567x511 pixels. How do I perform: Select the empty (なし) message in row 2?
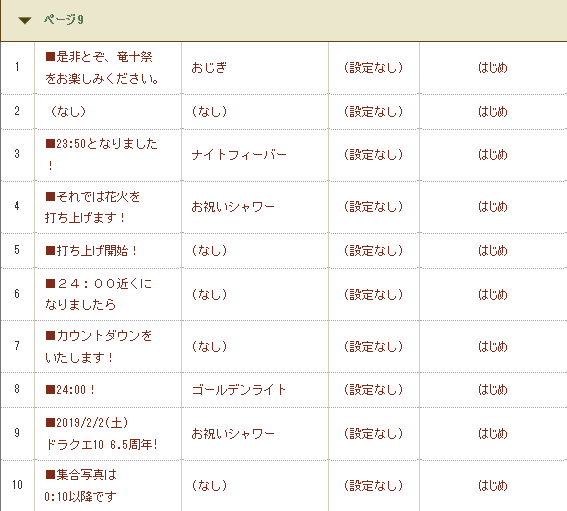tap(68, 111)
